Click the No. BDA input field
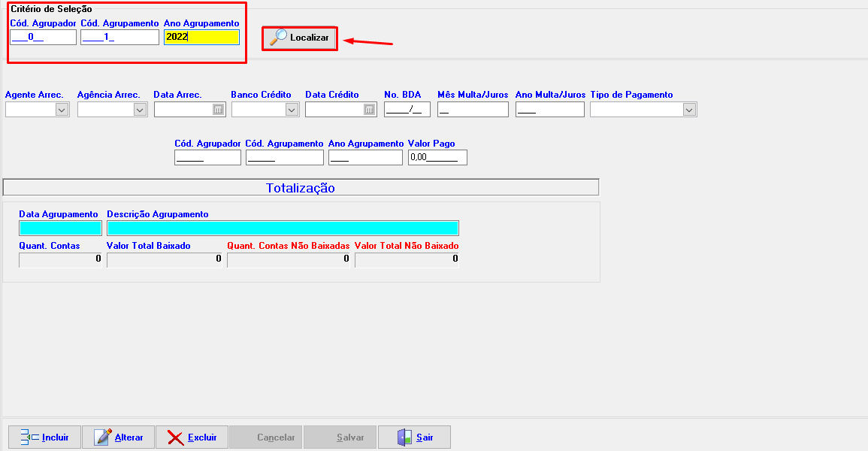This screenshot has width=868, height=451. pos(407,110)
